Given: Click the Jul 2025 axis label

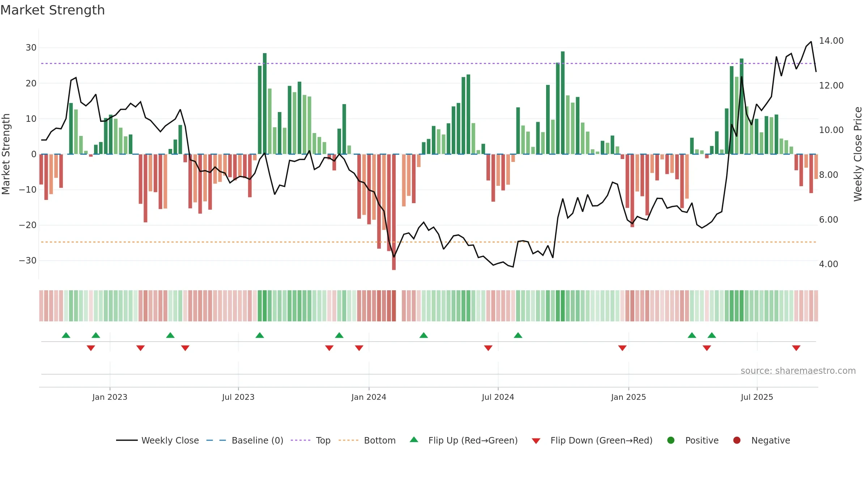Looking at the screenshot, I should click(x=757, y=397).
